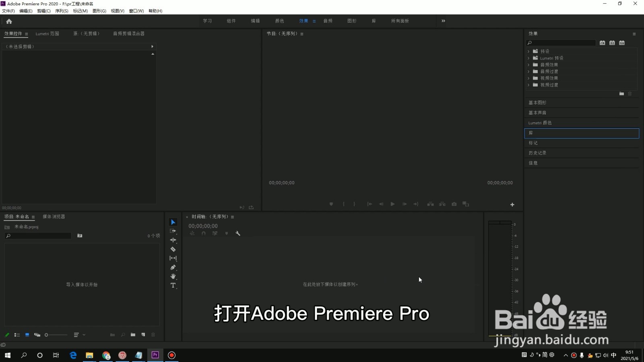Image resolution: width=644 pixels, height=362 pixels.
Task: Click the Lift button in Program monitor
Action: click(430, 204)
